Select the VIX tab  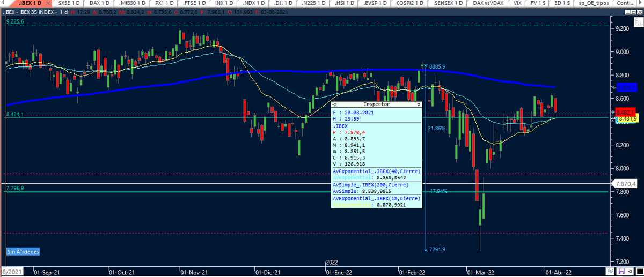(x=517, y=3)
